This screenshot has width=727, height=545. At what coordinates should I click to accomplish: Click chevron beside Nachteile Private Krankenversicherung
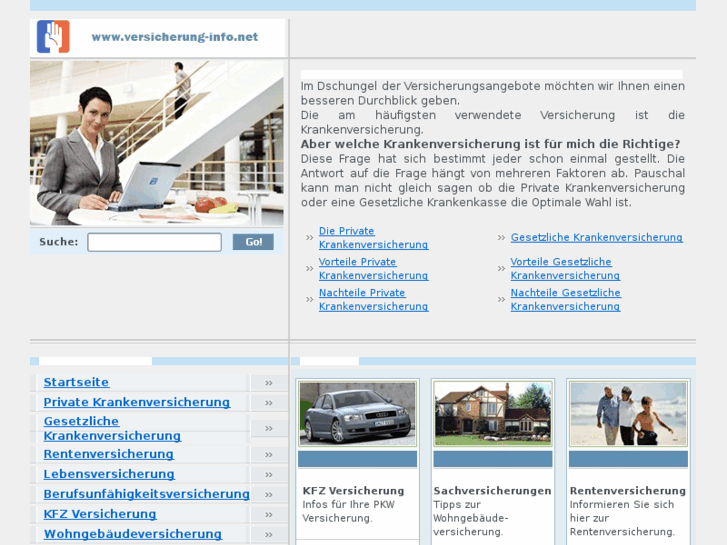310,300
